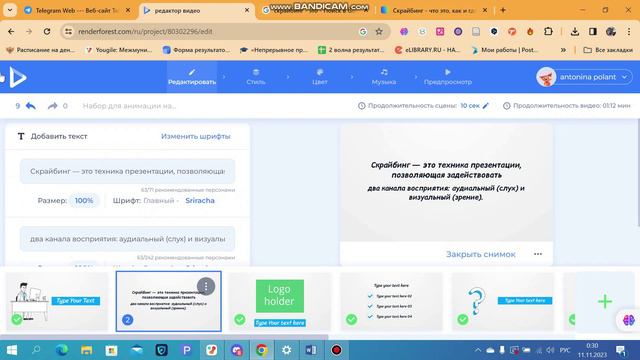Expand hidden bookmarks chevron
This screenshot has width=640, height=360.
[x=563, y=50]
